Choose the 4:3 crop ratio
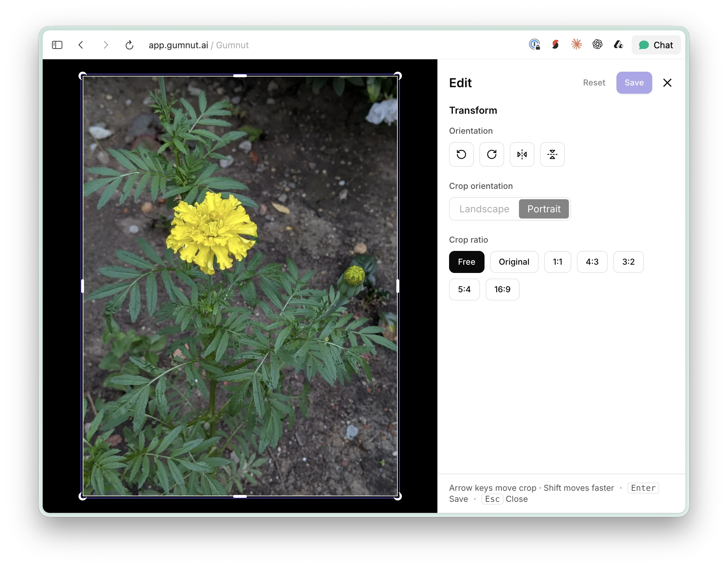Screen dimensions: 728x568 [x=592, y=262]
